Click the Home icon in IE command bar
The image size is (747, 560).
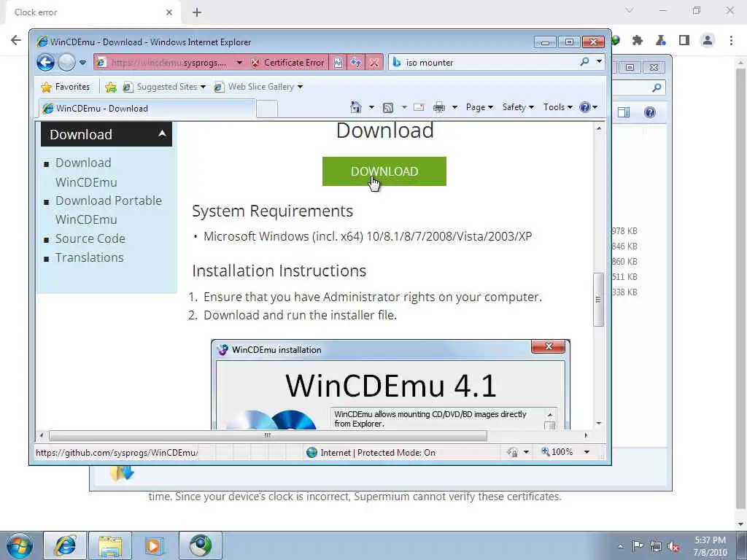coord(355,107)
